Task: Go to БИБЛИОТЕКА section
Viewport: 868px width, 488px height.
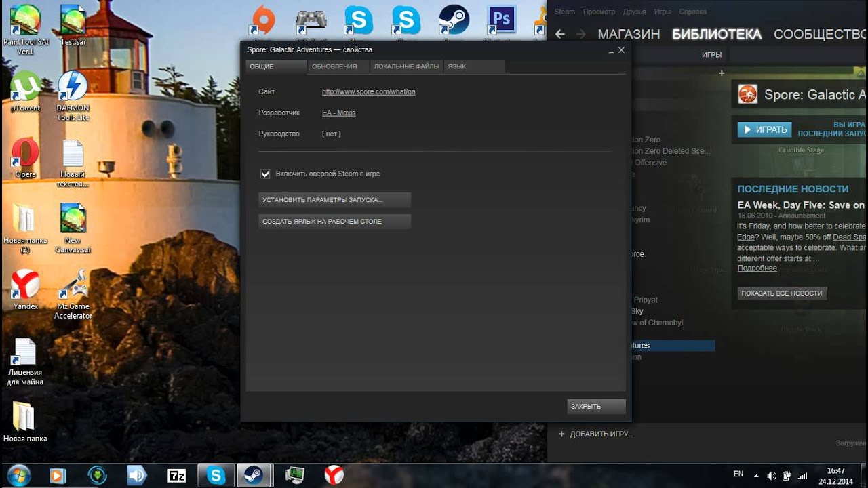Action: (717, 34)
